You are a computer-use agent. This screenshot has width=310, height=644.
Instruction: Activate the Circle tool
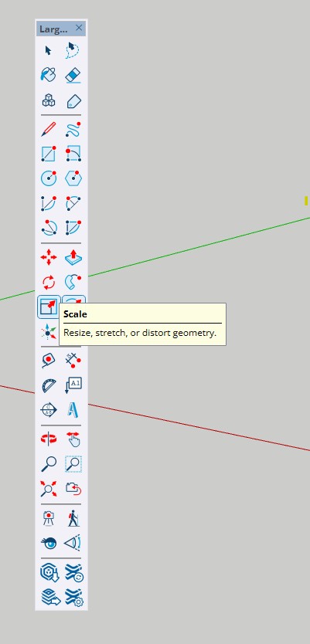(x=49, y=178)
